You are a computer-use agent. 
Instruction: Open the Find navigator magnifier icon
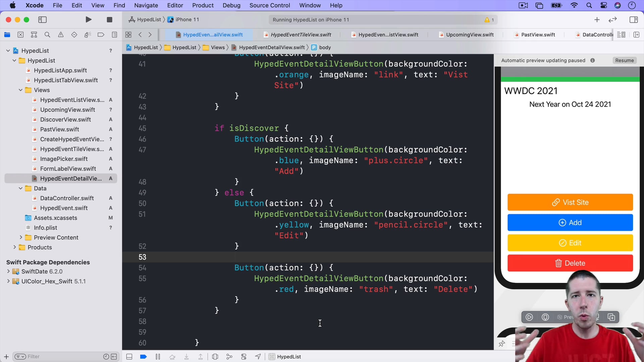47,35
